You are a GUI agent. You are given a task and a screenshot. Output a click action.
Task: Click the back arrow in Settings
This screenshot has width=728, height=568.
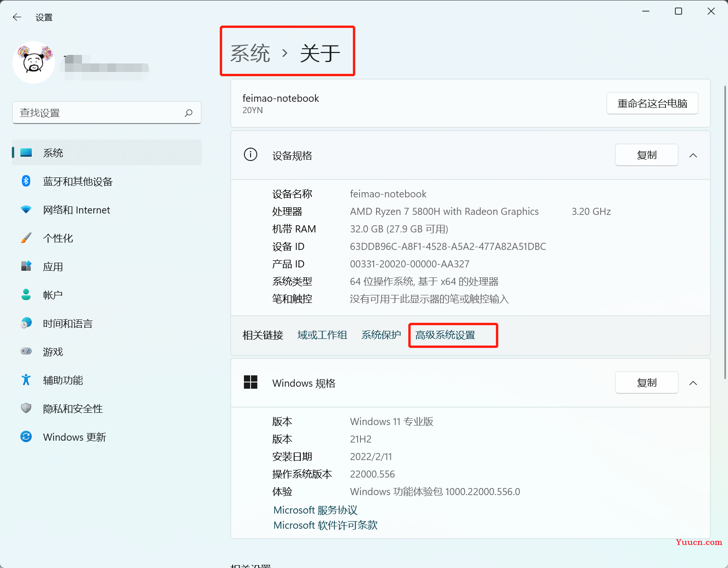coord(17,17)
